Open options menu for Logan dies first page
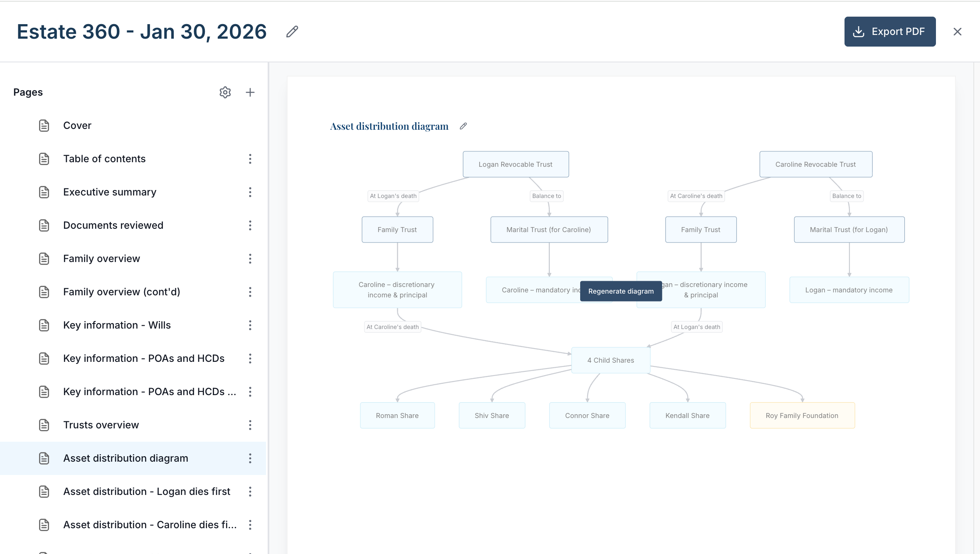The height and width of the screenshot is (554, 980). (250, 492)
